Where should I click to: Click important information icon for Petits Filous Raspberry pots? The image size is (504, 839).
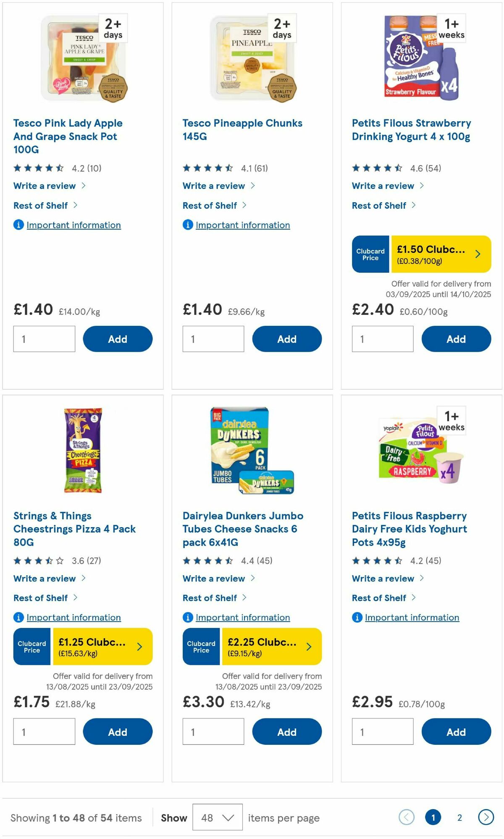[x=357, y=618]
